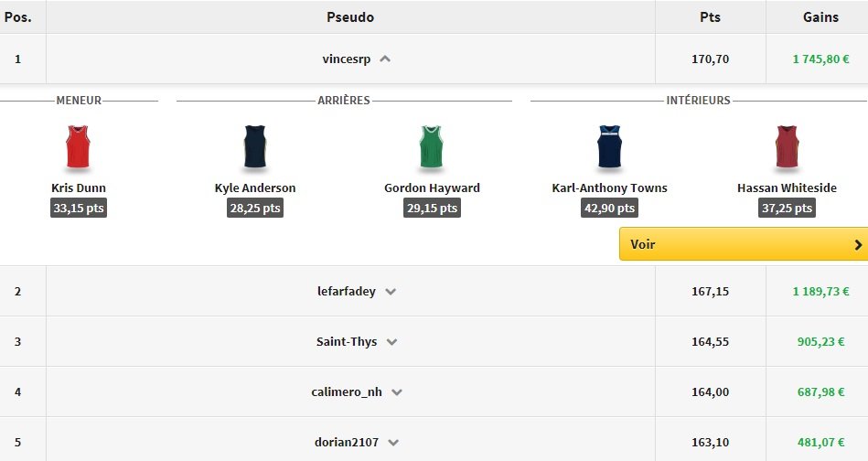Click the yellow Voir button

pyautogui.click(x=743, y=245)
